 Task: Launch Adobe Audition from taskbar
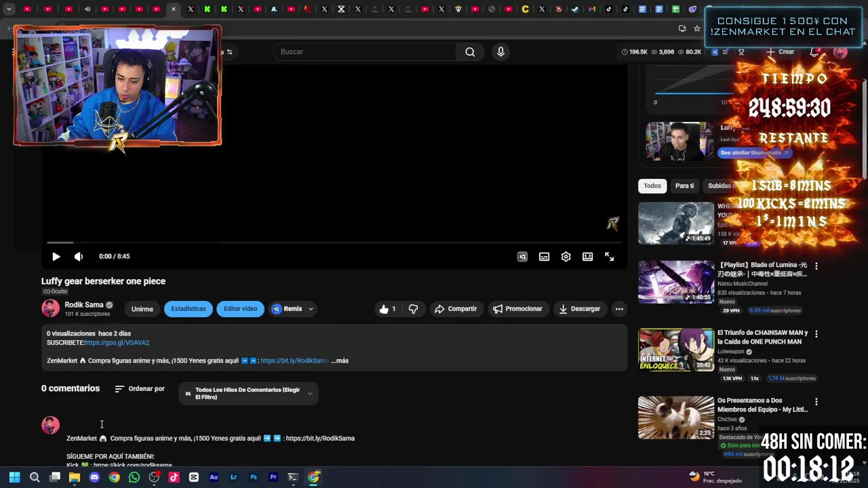coord(214,477)
